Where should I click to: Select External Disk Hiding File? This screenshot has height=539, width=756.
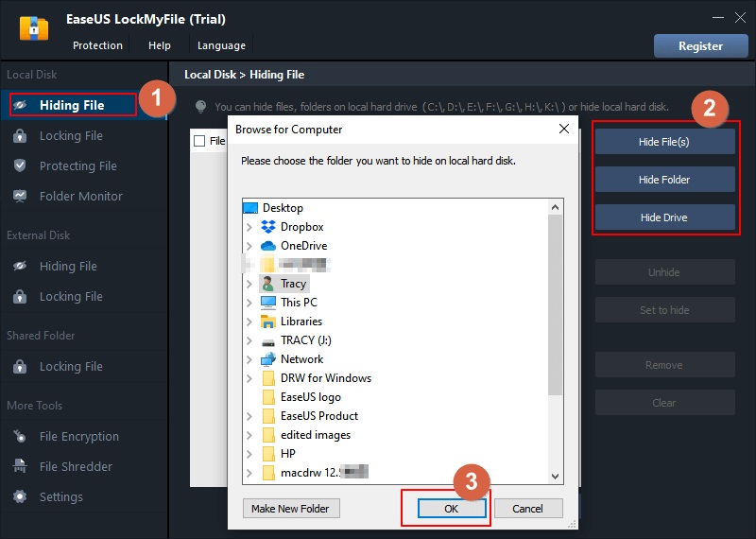pyautogui.click(x=83, y=266)
